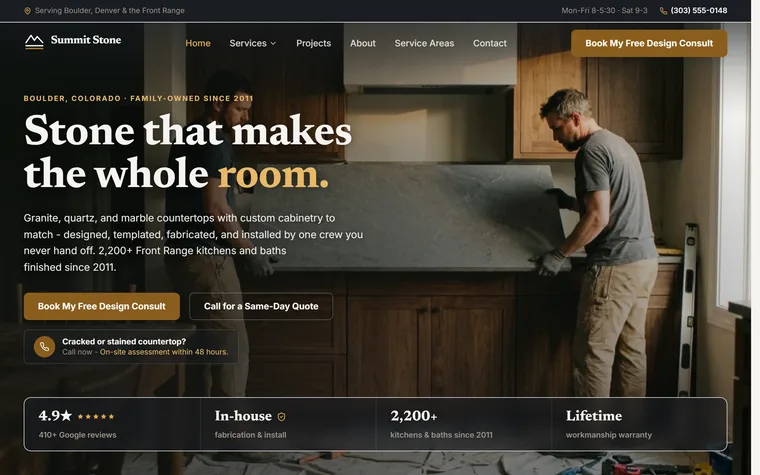The height and width of the screenshot is (475, 760).
Task: Click the Stone that makes the whole room headline
Action: 188,152
